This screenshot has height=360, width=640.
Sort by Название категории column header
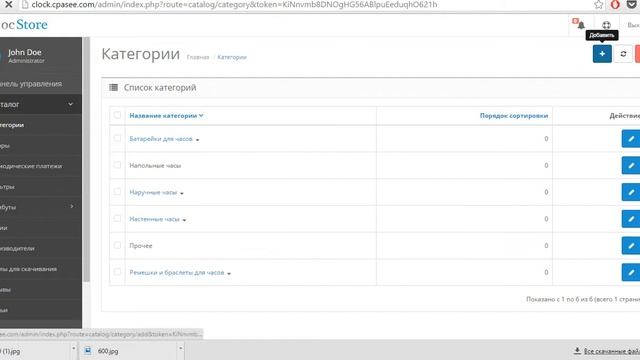(166, 116)
